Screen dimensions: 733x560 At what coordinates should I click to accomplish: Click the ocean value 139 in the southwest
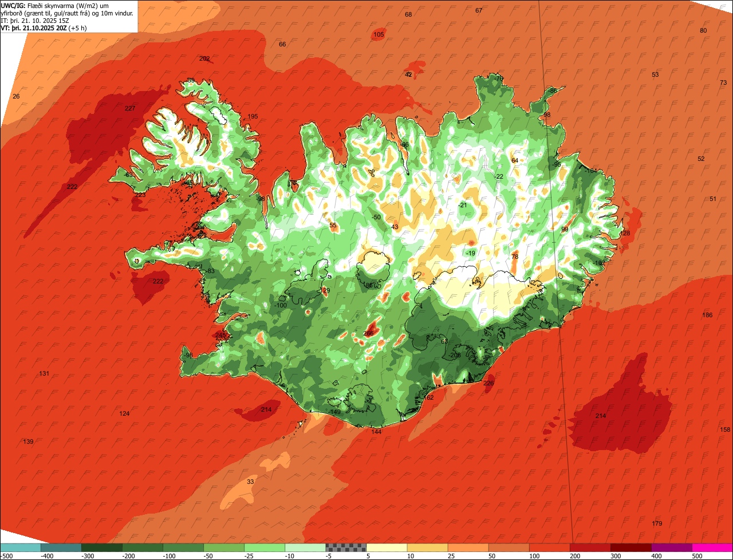coord(28,441)
